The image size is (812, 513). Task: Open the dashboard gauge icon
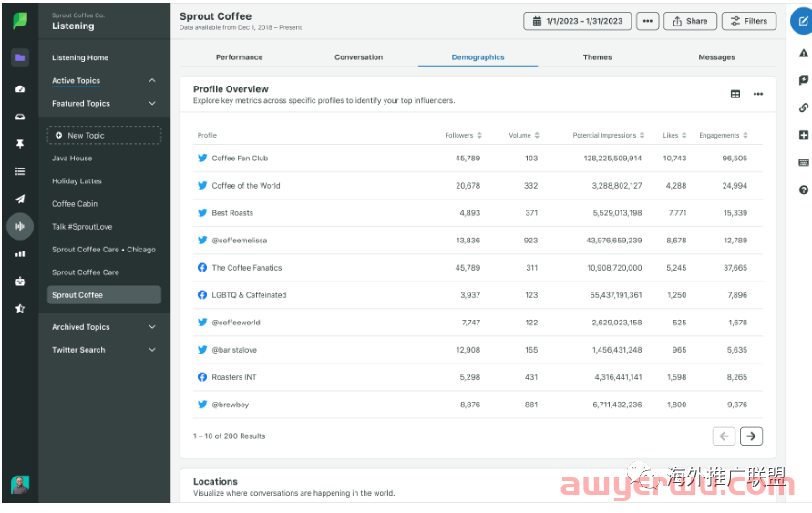20,89
